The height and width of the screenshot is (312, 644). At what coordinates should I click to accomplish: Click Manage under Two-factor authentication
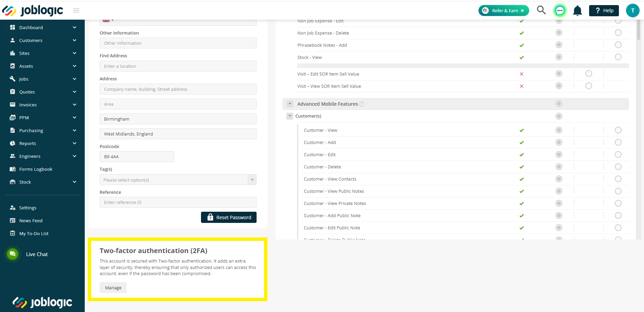[x=113, y=288]
